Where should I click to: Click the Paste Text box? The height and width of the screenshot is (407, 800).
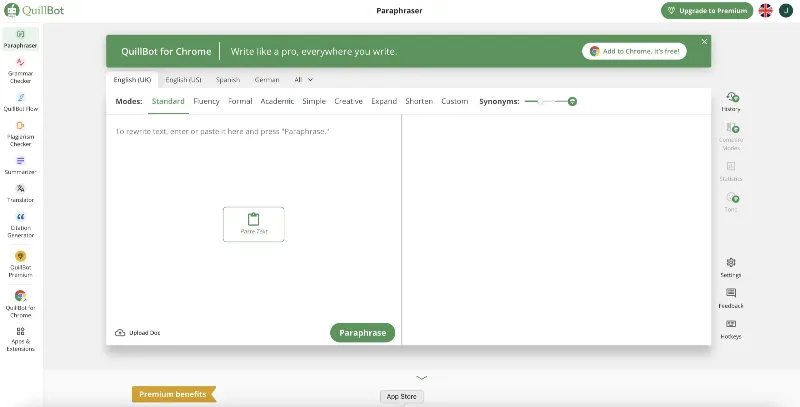(x=253, y=224)
